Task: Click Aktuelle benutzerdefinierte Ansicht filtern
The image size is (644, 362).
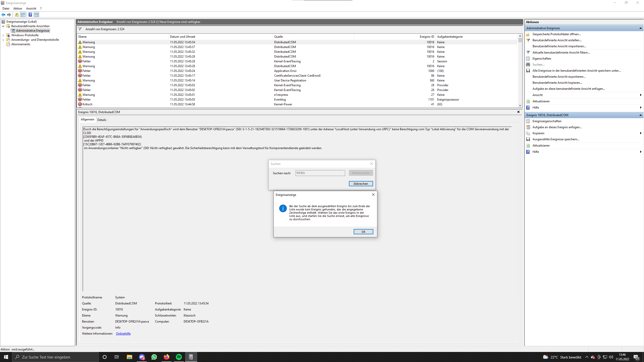Action: point(561,53)
